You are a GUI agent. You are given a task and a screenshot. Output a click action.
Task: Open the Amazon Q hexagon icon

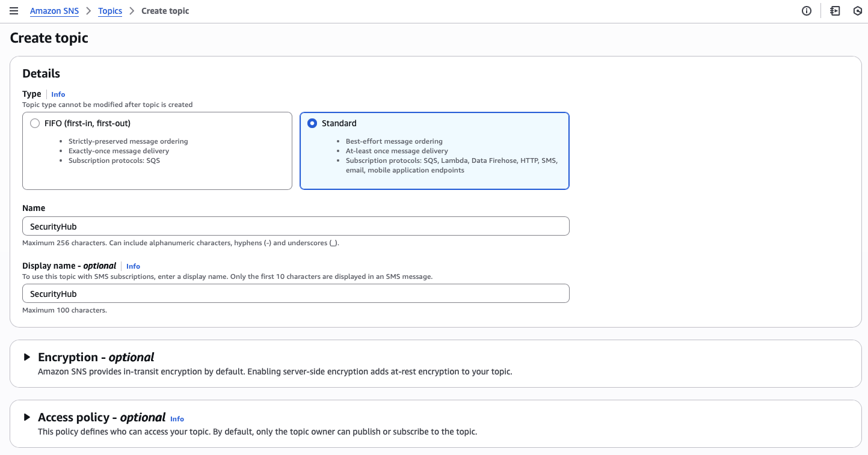coord(858,11)
